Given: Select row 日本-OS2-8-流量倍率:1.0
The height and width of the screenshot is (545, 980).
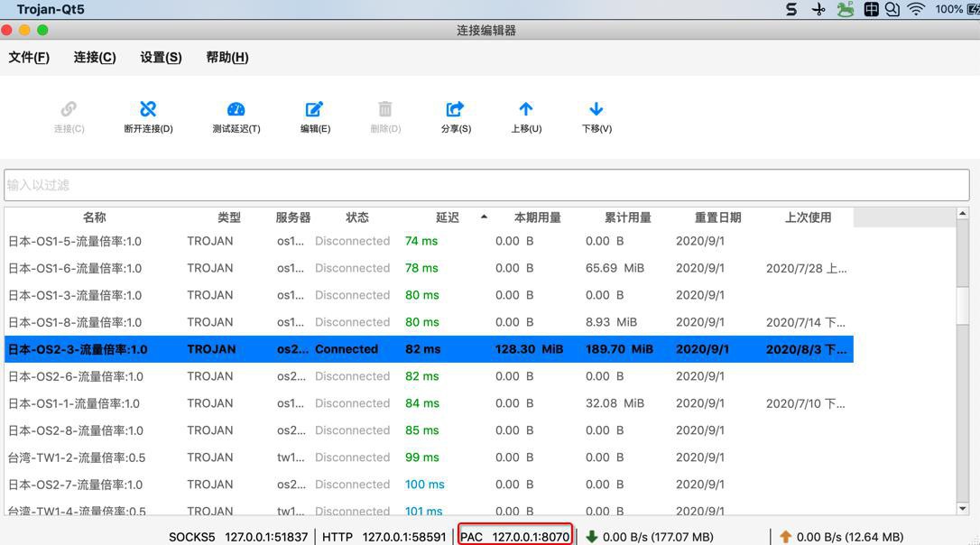Looking at the screenshot, I should tap(429, 430).
